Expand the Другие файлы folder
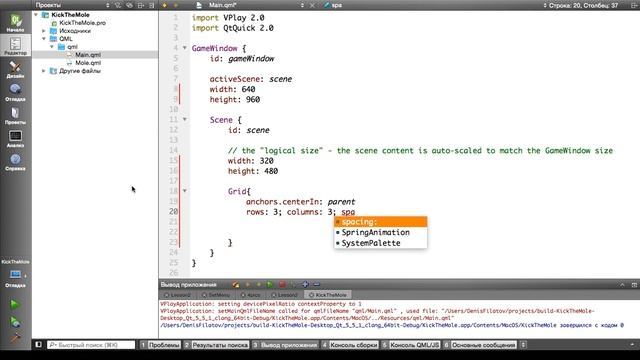640x360 pixels. pyautogui.click(x=44, y=71)
